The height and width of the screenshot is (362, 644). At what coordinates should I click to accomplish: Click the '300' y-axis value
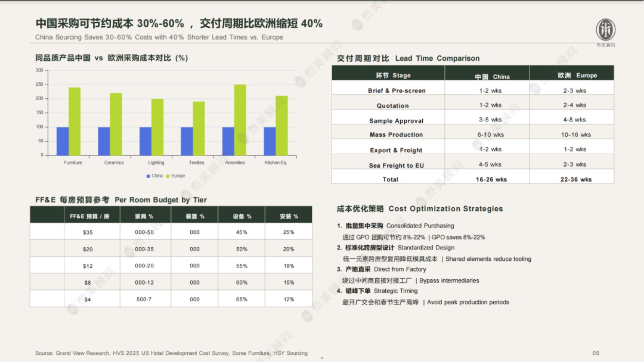pos(39,70)
